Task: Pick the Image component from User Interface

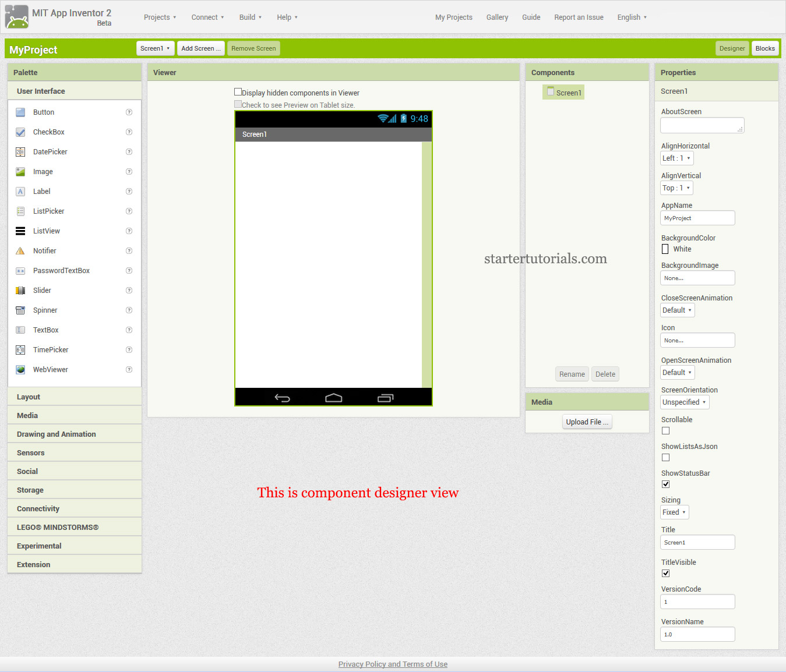Action: pyautogui.click(x=43, y=171)
